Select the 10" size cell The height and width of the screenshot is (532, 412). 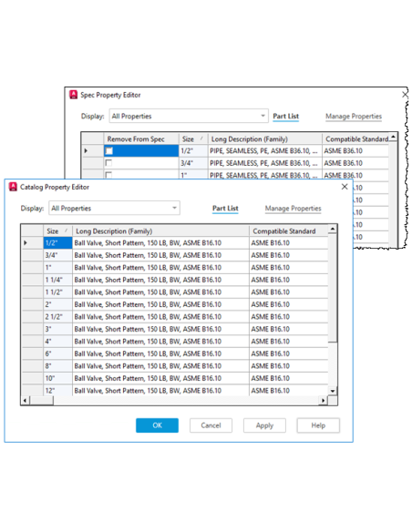57,378
